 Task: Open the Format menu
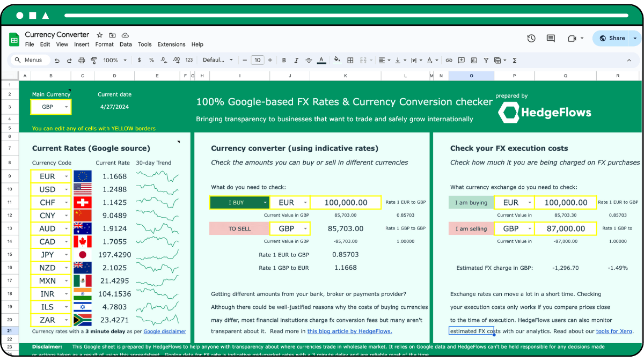coord(104,44)
